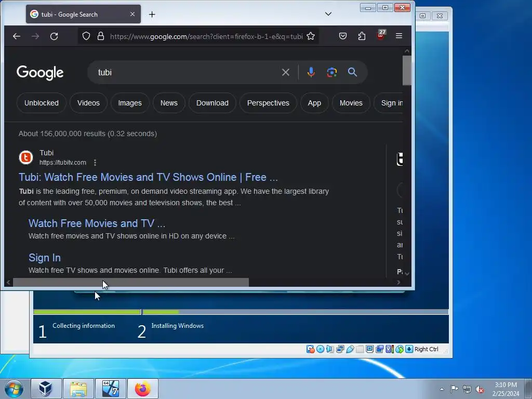This screenshot has width=532, height=399.
Task: Focus the tubi search input field
Action: click(x=187, y=72)
